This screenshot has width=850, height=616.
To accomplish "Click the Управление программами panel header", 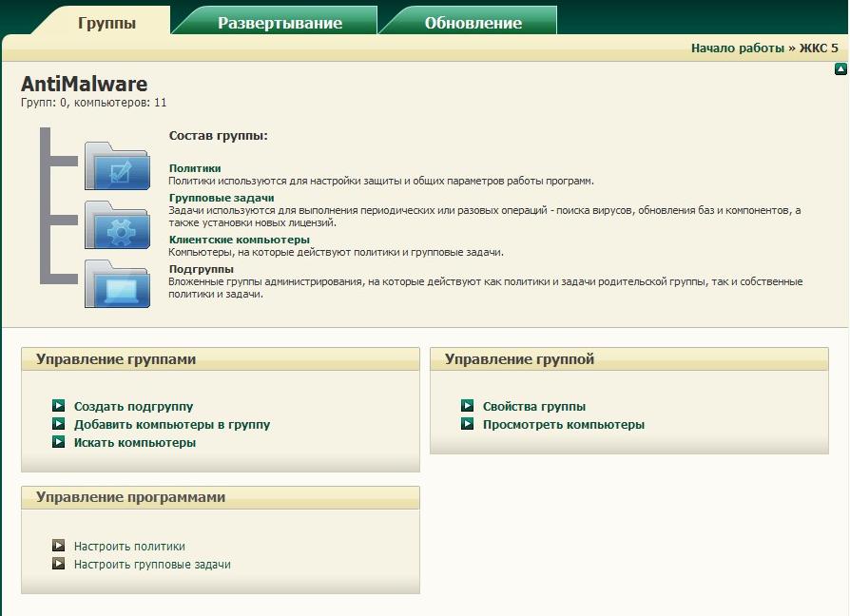I will point(221,497).
